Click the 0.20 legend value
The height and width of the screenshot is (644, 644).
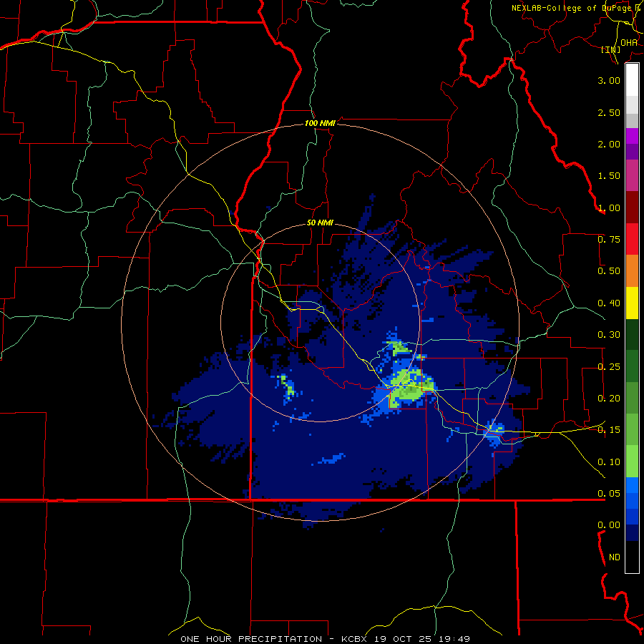[609, 399]
